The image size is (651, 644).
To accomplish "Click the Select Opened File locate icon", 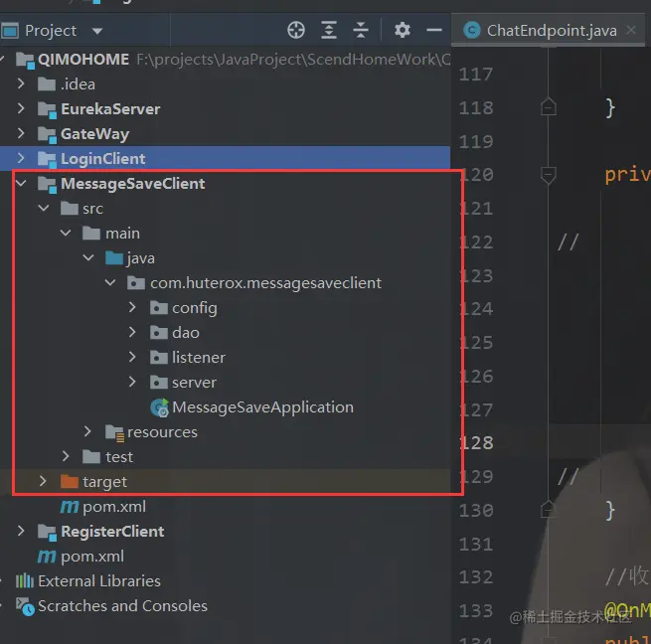I will point(296,30).
